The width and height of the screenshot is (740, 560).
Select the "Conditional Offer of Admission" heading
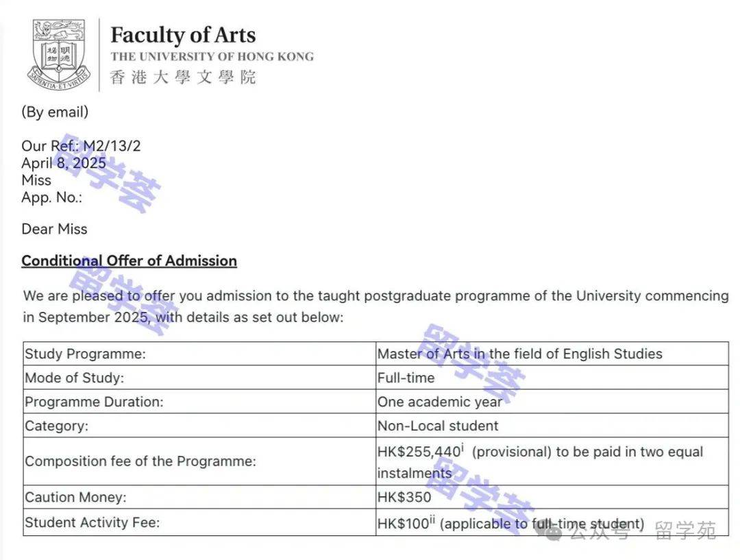tap(129, 261)
